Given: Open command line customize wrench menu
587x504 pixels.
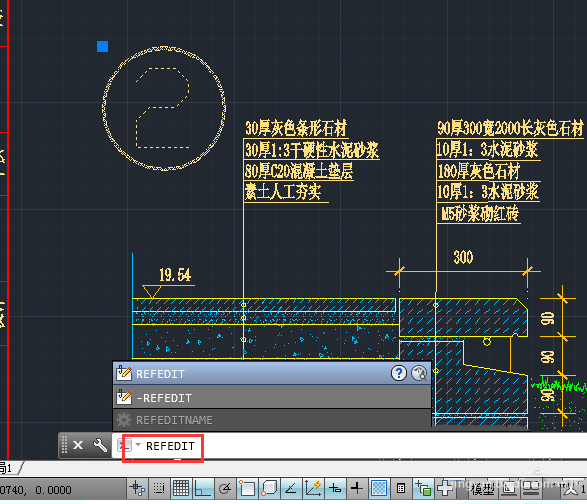Looking at the screenshot, I should (x=100, y=445).
